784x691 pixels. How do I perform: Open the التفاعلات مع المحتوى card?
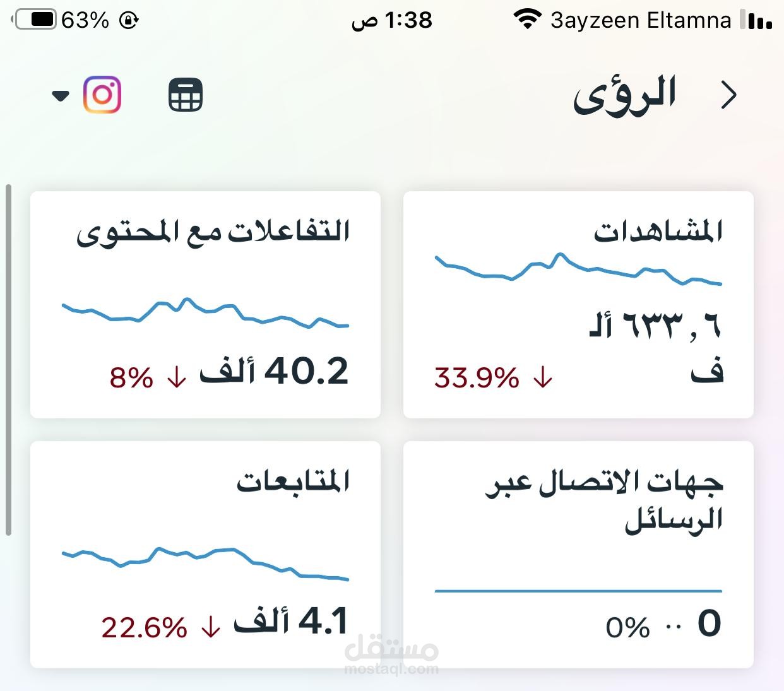tap(205, 304)
